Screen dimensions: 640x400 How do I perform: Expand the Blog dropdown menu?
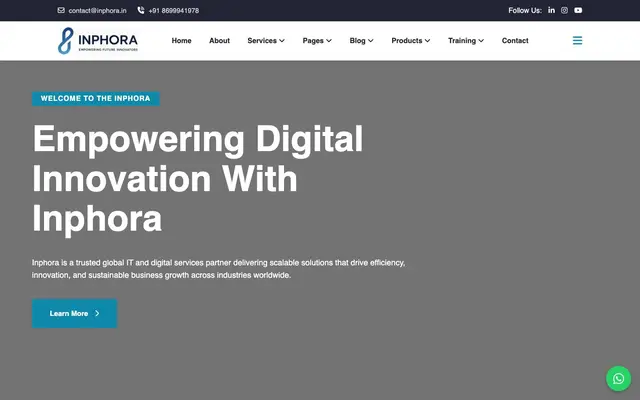pos(361,40)
